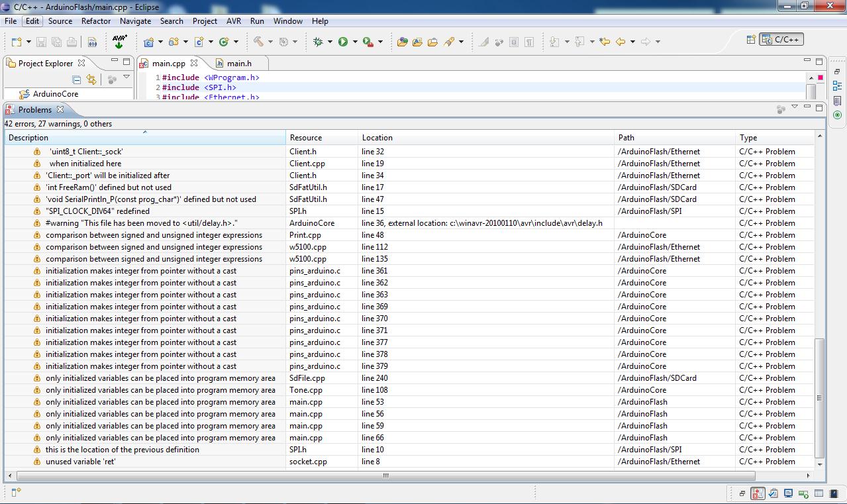Toggle Link with Editor in Project Explorer

(x=91, y=79)
